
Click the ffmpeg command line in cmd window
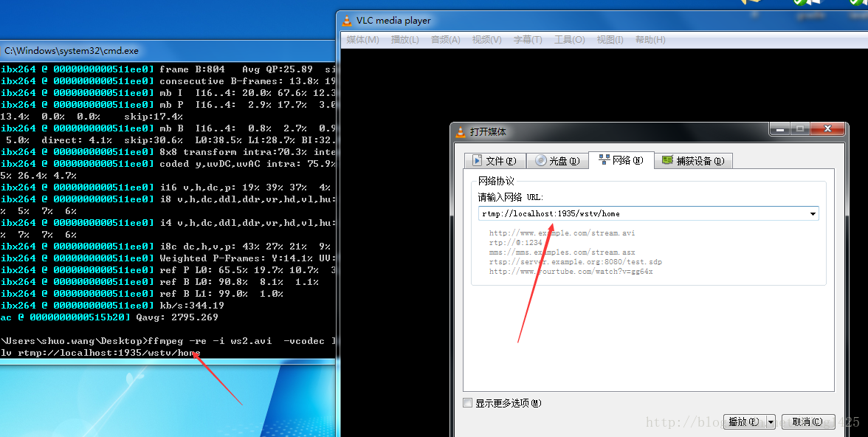pos(167,340)
